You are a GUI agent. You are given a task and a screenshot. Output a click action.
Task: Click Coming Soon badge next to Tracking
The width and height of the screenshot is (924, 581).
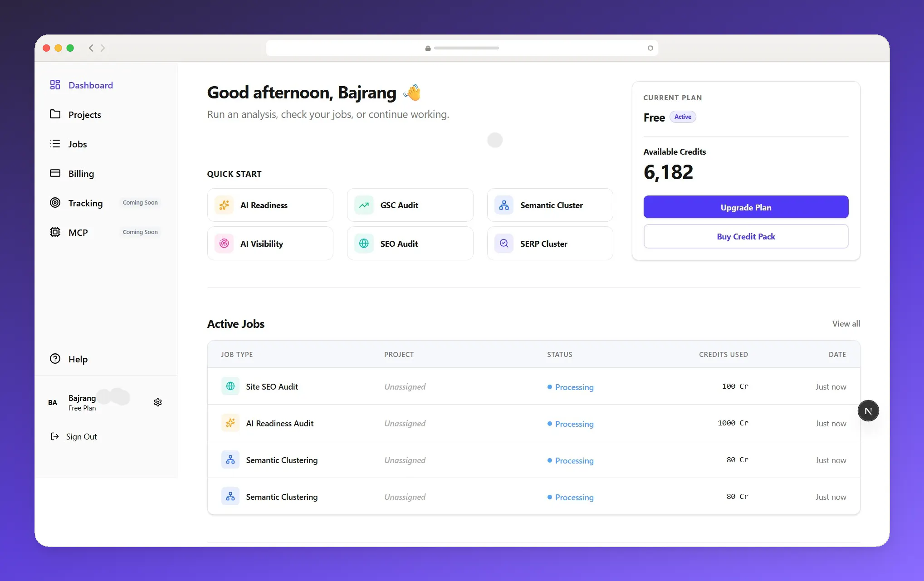click(x=140, y=203)
